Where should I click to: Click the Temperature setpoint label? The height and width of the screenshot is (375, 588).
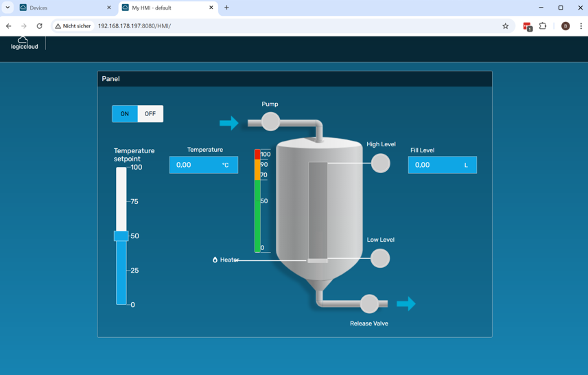134,155
